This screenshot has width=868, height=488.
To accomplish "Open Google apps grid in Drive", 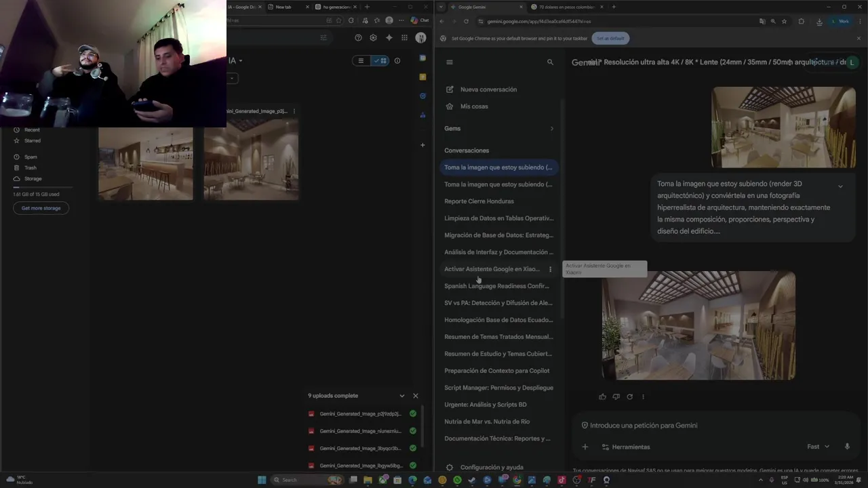I will tap(404, 38).
